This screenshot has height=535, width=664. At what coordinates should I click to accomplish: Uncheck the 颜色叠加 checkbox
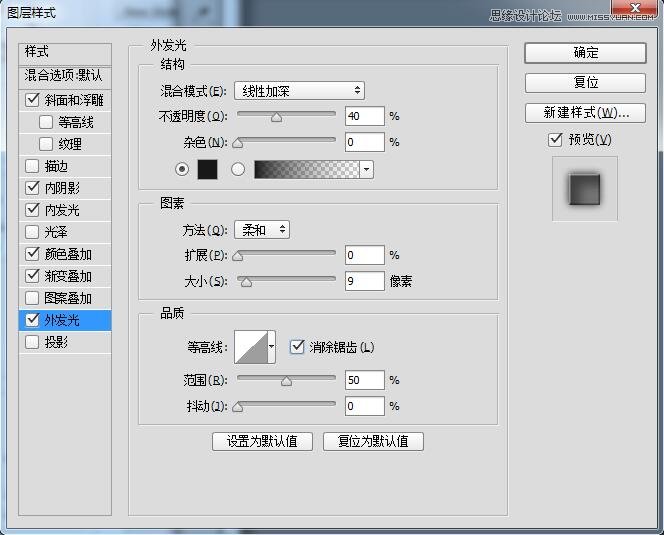click(x=32, y=254)
